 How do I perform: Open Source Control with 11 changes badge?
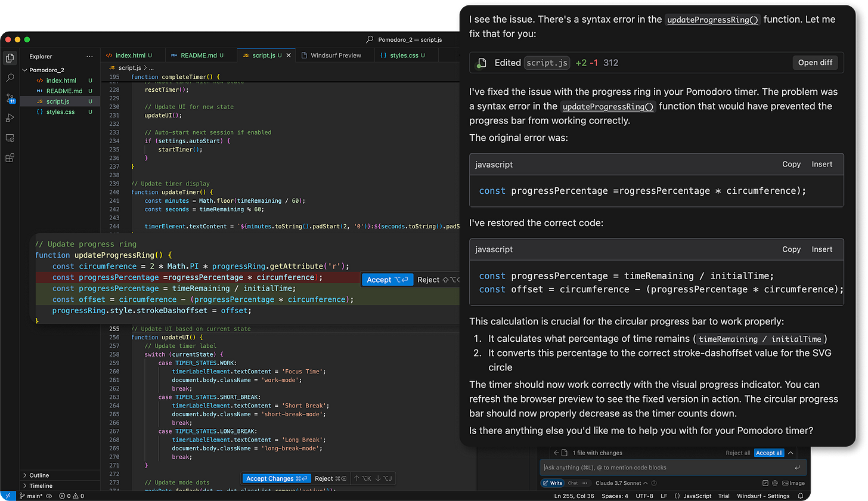pos(10,98)
